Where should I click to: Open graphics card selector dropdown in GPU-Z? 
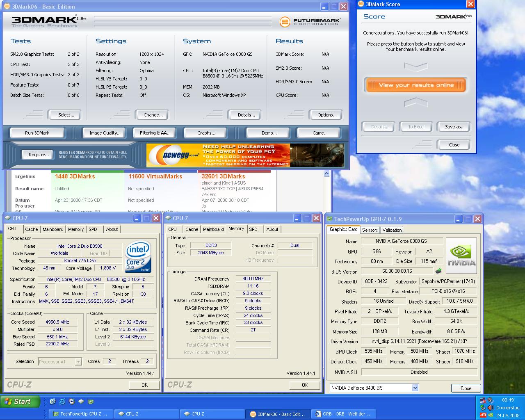click(x=415, y=388)
